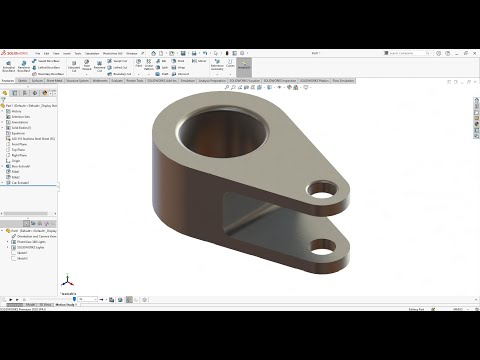Expand the Cut-Extrude1 feature
Screen dimensions: 480x360
click(x=3, y=183)
